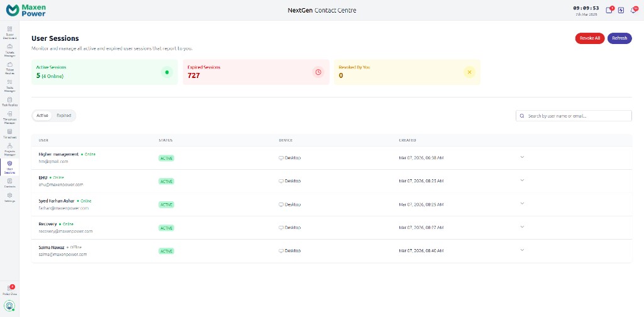The width and height of the screenshot is (644, 317).
Task: Select the Active sessions tab
Action: tap(42, 116)
